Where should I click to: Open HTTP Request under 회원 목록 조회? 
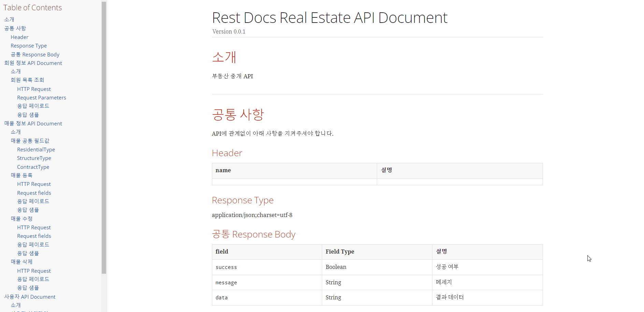coord(34,89)
